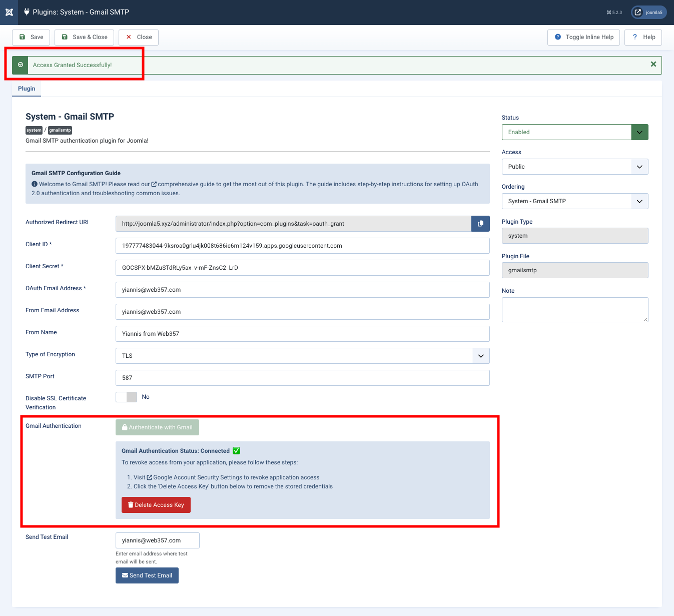Viewport: 674px width, 616px height.
Task: Click the Client ID input field
Action: [x=302, y=246]
